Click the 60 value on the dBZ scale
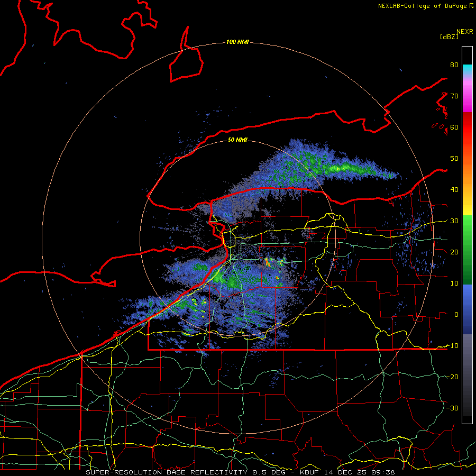 click(x=454, y=127)
